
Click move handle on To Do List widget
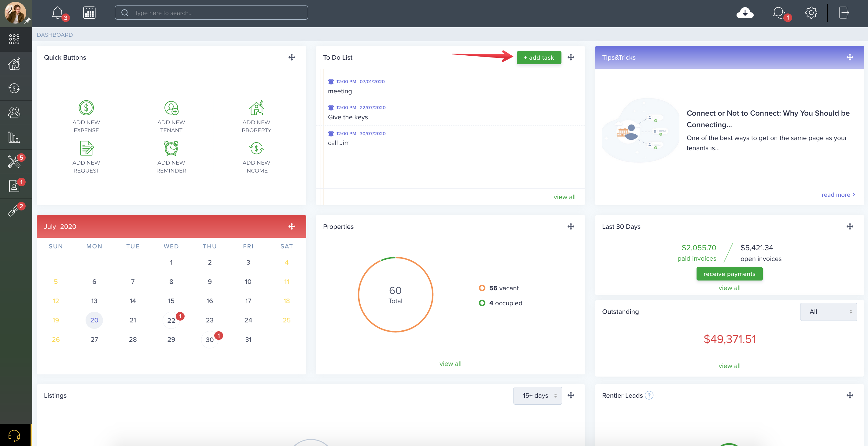click(x=571, y=57)
